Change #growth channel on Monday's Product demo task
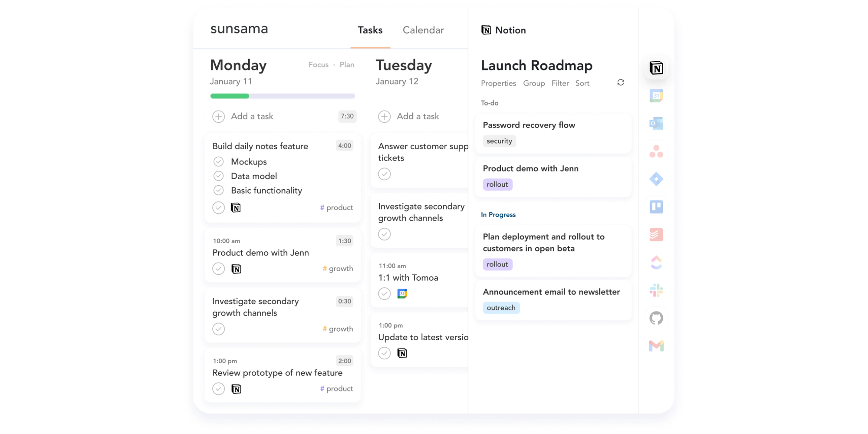The width and height of the screenshot is (868, 434). [x=338, y=269]
